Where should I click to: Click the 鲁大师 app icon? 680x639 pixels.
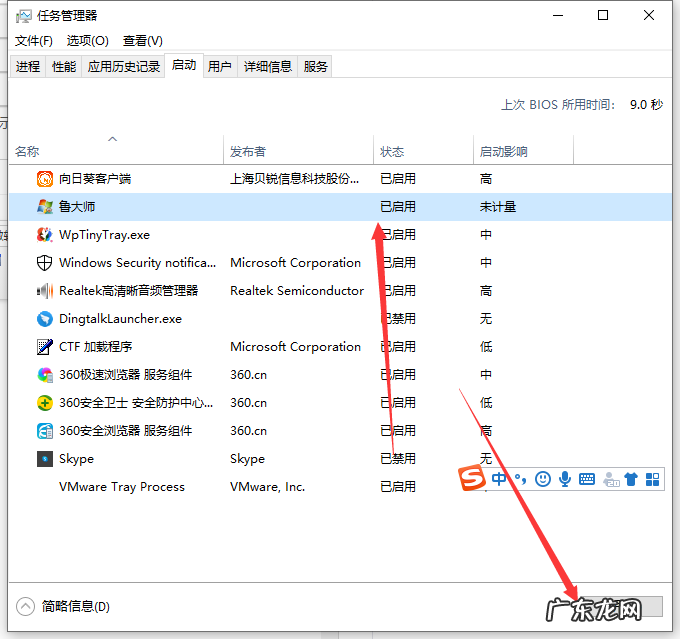[x=45, y=207]
